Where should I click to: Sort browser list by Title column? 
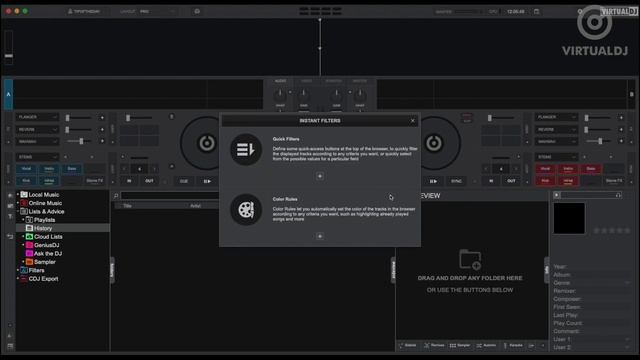(x=127, y=206)
